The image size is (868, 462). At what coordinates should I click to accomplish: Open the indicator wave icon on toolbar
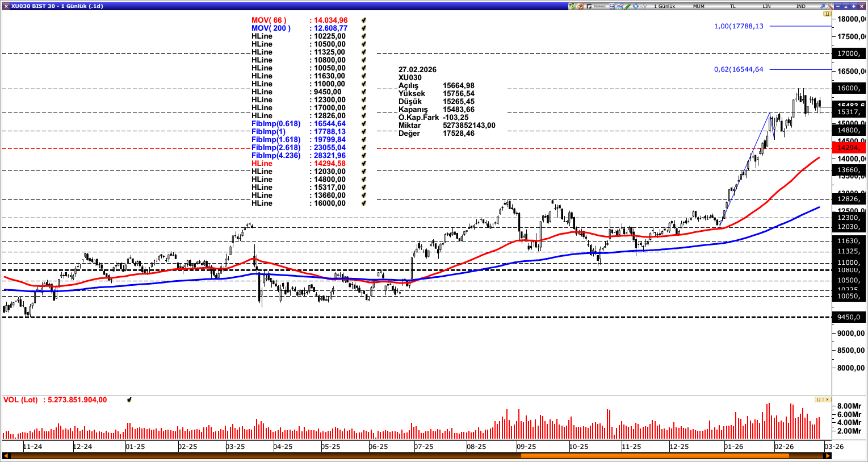point(643,5)
